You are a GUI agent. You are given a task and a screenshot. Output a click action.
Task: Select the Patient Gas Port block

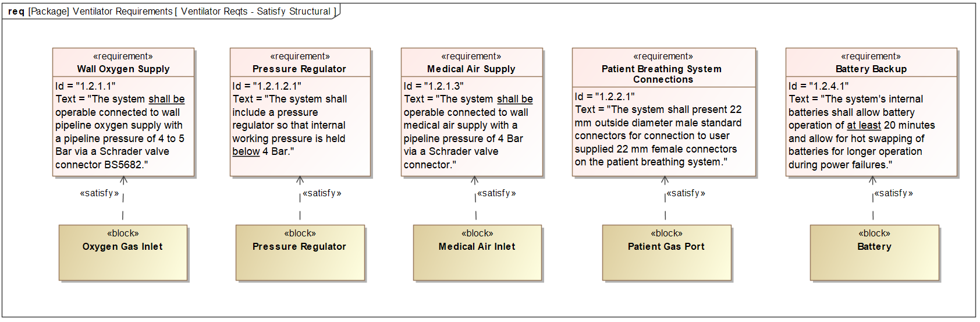[666, 253]
